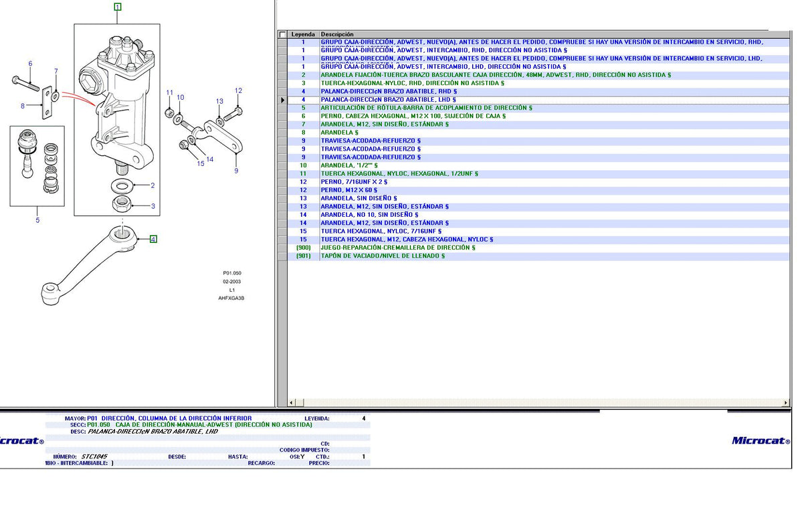Click callout 2 next to the washer

[x=153, y=185]
